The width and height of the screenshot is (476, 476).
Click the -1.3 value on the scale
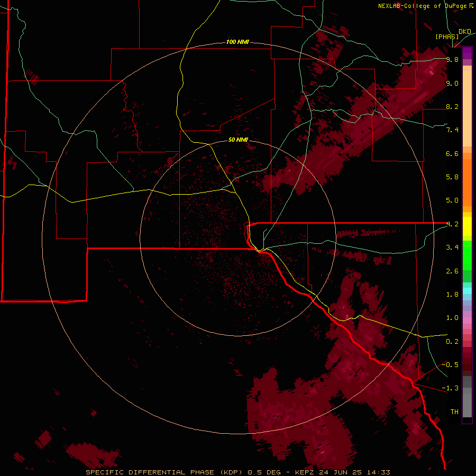click(x=450, y=388)
